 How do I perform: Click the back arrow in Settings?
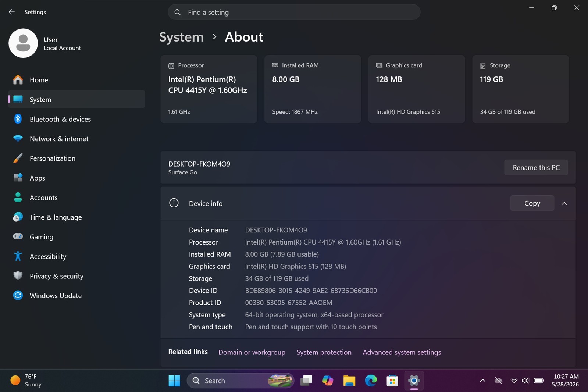(12, 12)
